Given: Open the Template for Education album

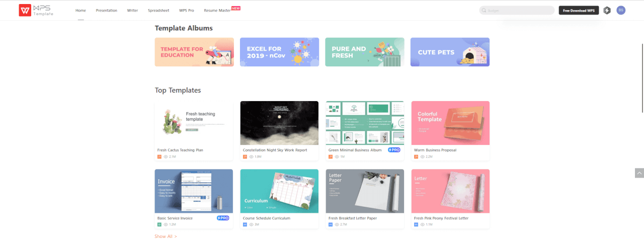Looking at the screenshot, I should point(194,52).
